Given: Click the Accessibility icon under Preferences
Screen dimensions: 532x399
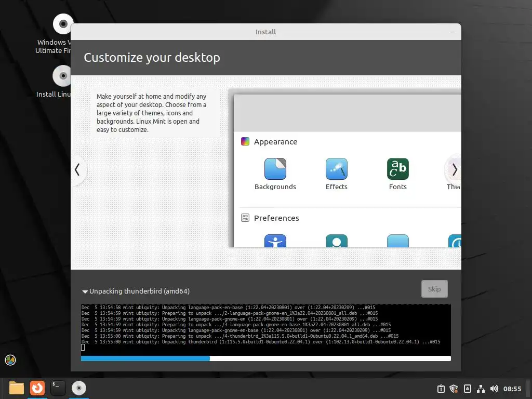Looking at the screenshot, I should (275, 241).
